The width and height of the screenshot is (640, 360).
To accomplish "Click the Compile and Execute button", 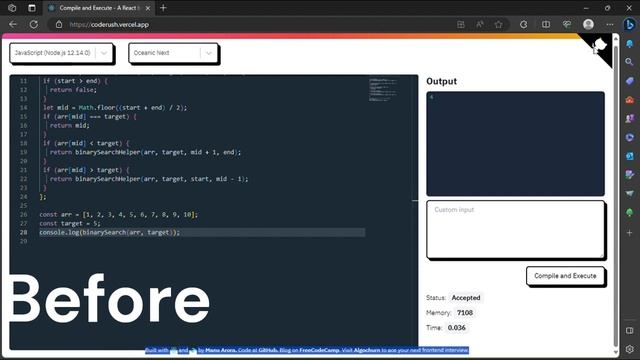I will tap(565, 276).
